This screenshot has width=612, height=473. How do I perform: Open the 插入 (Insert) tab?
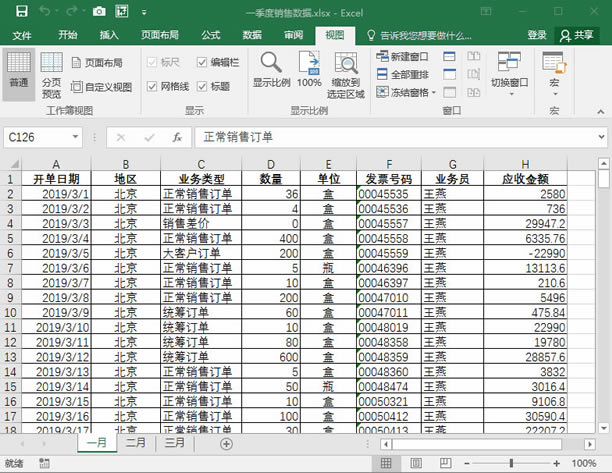pyautogui.click(x=109, y=35)
